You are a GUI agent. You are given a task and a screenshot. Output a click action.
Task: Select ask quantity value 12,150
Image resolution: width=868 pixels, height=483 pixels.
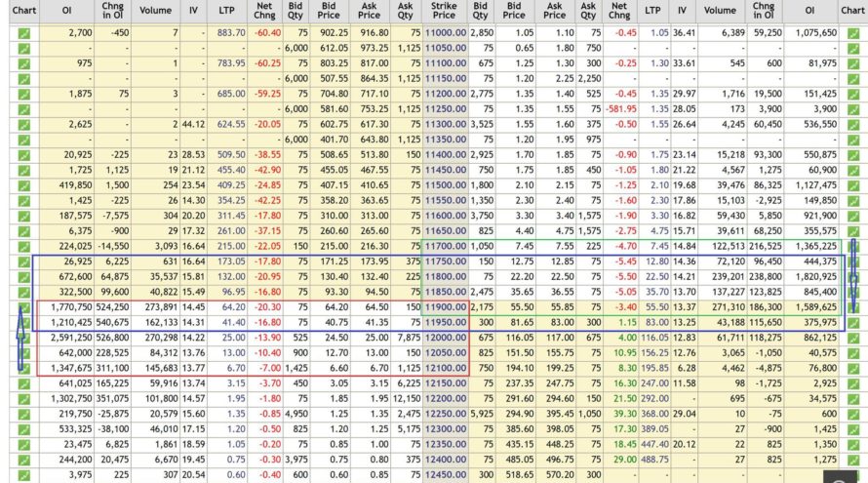(407, 398)
